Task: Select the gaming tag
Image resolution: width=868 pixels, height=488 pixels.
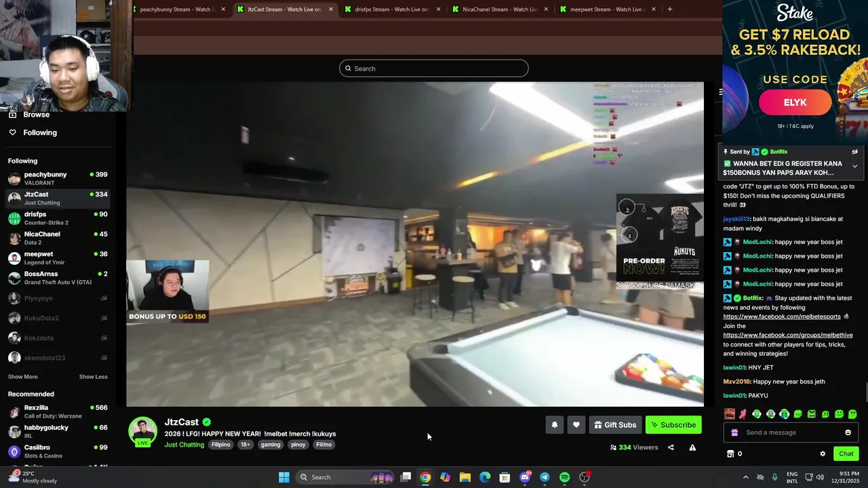Action: pos(271,445)
